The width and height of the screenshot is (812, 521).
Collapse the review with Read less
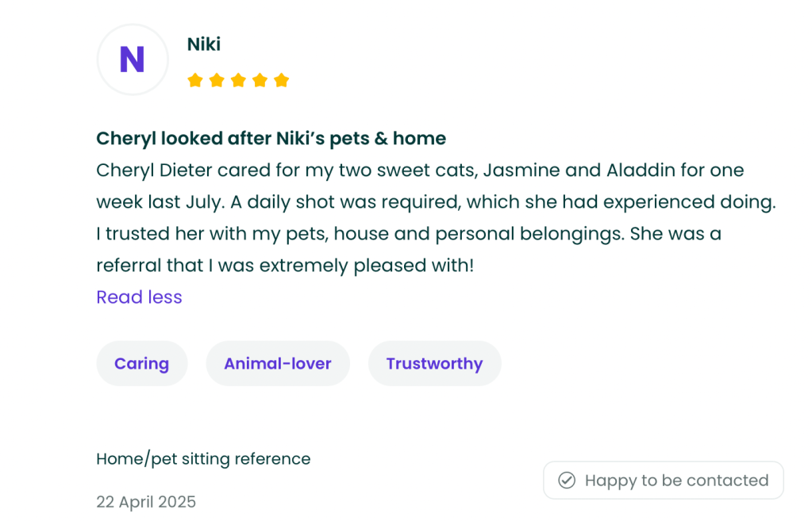139,297
